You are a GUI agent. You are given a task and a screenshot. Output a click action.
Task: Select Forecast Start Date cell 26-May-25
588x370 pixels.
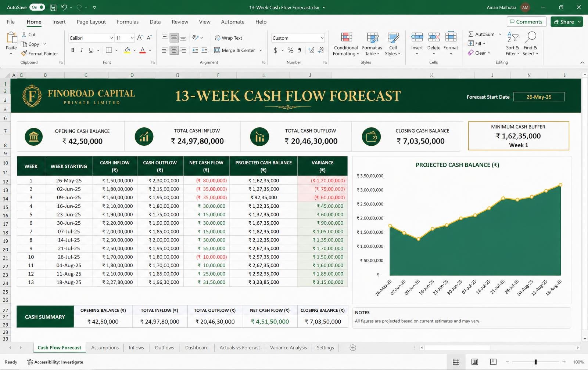(539, 97)
